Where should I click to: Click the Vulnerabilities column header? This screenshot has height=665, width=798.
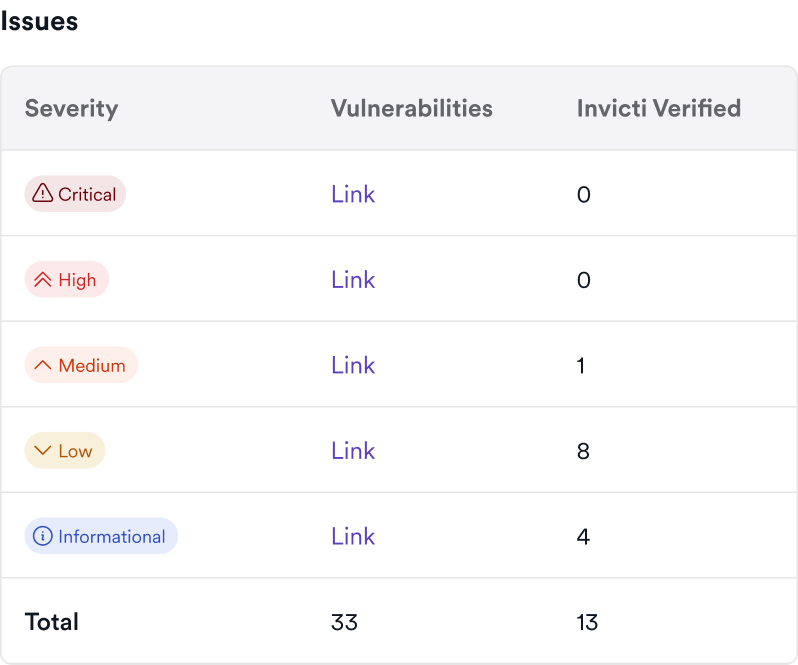pos(411,108)
